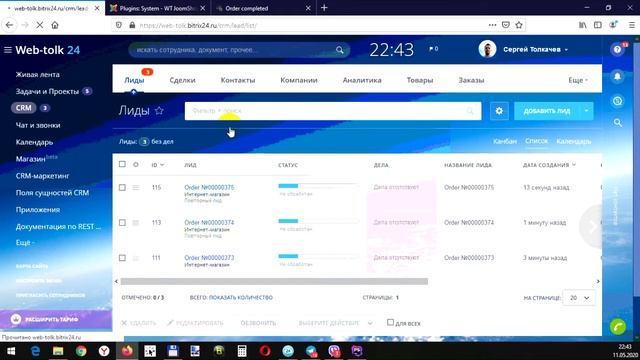Add Лиды page to favorites star
This screenshot has width=640, height=360.
click(x=159, y=111)
